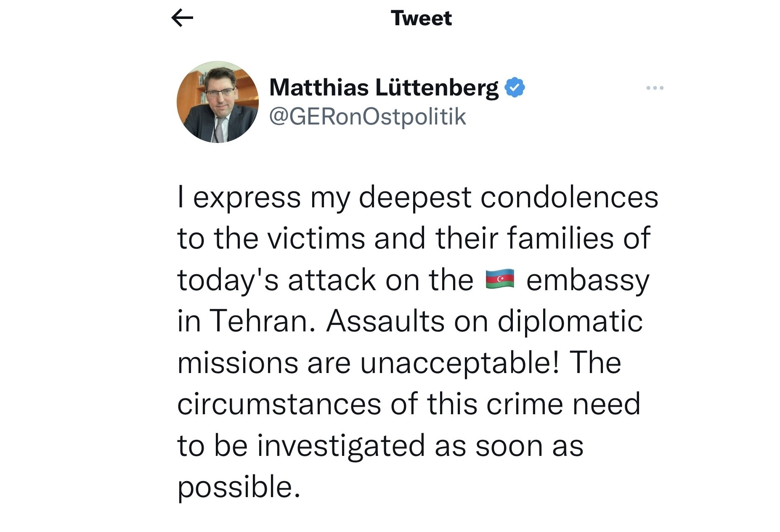780x532 pixels.
Task: Click the word victims in the tweet
Action: tap(316, 238)
